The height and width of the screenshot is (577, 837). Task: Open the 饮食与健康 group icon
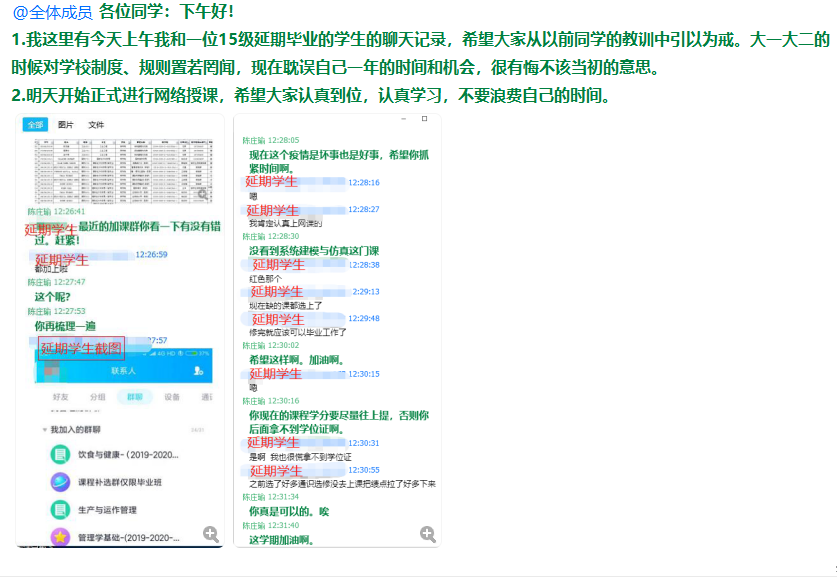pyautogui.click(x=60, y=454)
